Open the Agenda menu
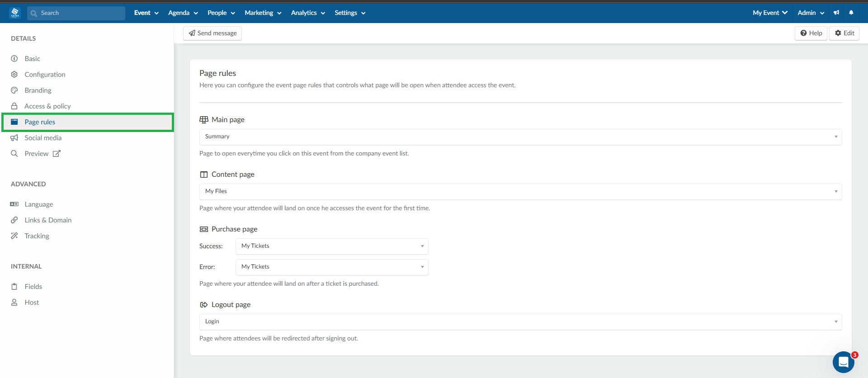Image resolution: width=868 pixels, height=378 pixels. tap(183, 13)
